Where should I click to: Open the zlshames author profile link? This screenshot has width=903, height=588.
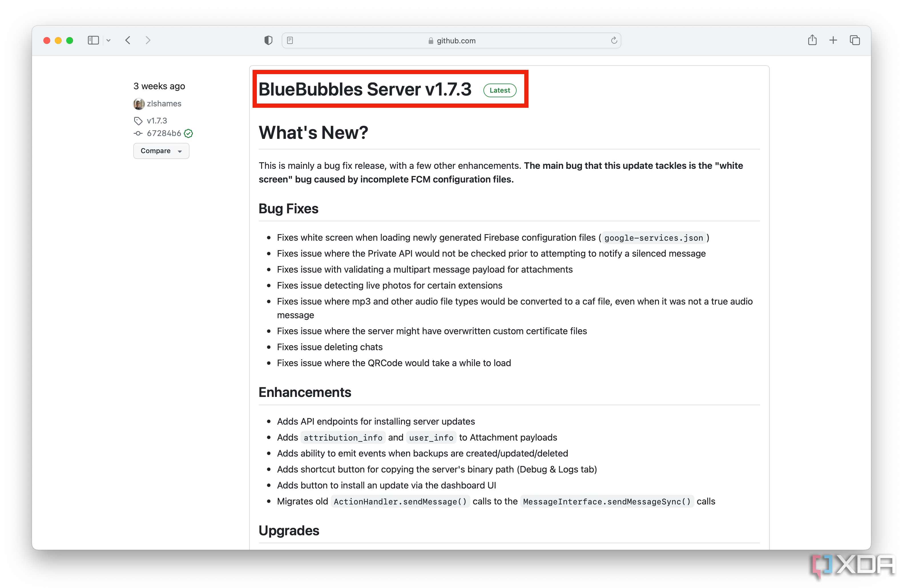(164, 104)
